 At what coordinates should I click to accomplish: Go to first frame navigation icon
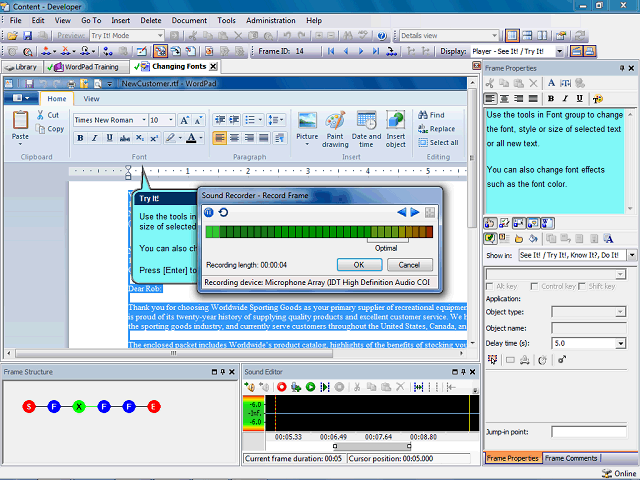(x=331, y=51)
